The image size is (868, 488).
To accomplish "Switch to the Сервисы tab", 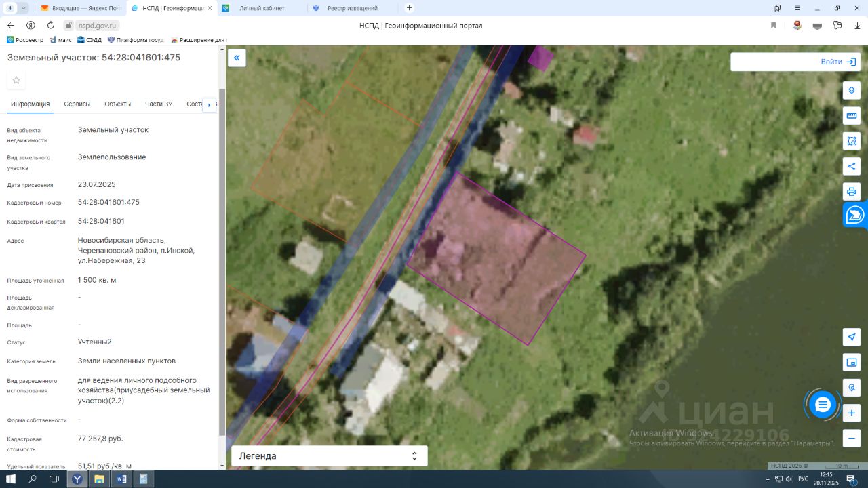I will (x=77, y=104).
